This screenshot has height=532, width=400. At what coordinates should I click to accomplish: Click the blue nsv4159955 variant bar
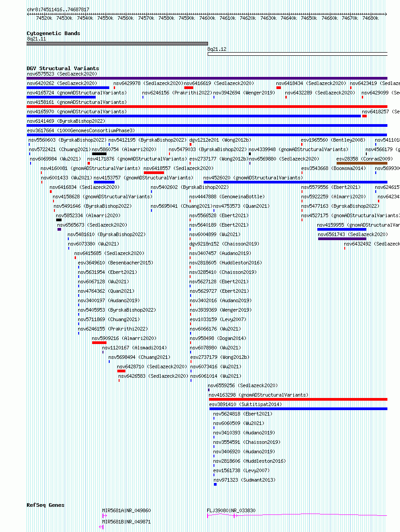point(342,229)
